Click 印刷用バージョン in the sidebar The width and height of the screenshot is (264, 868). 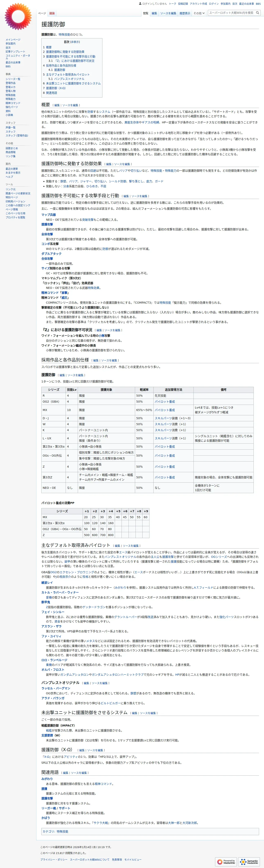(x=15, y=202)
